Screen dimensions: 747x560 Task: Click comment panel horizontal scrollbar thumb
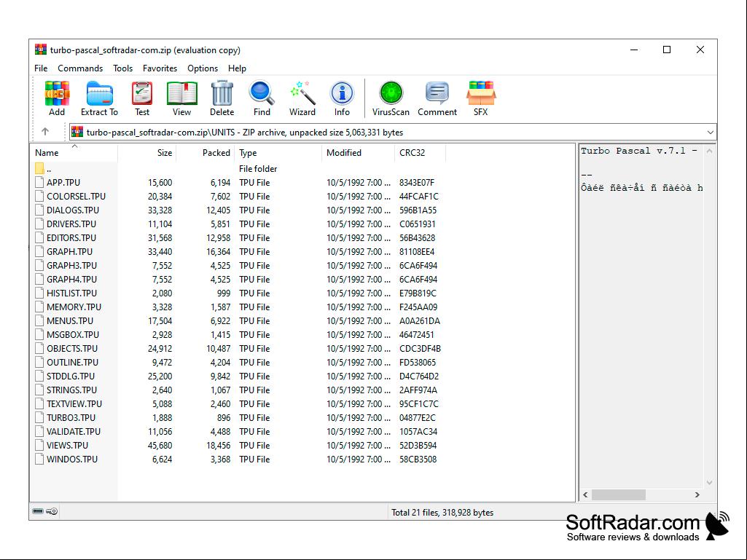(x=619, y=494)
